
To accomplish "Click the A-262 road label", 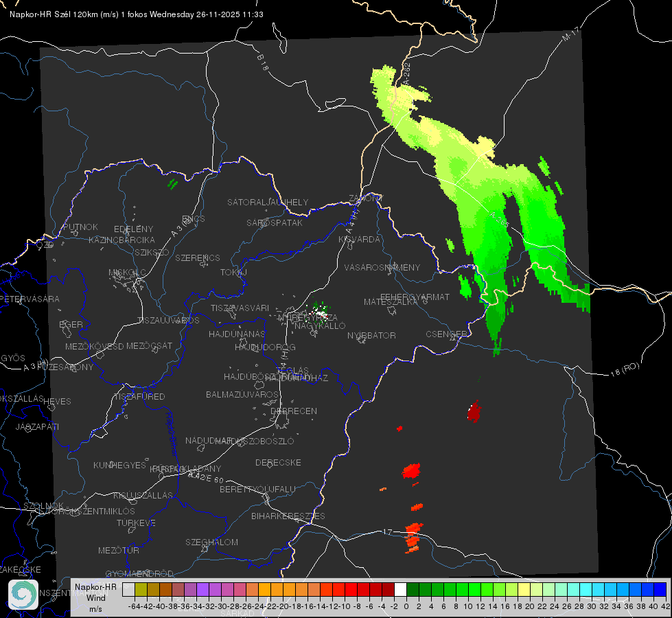I will point(407,73).
